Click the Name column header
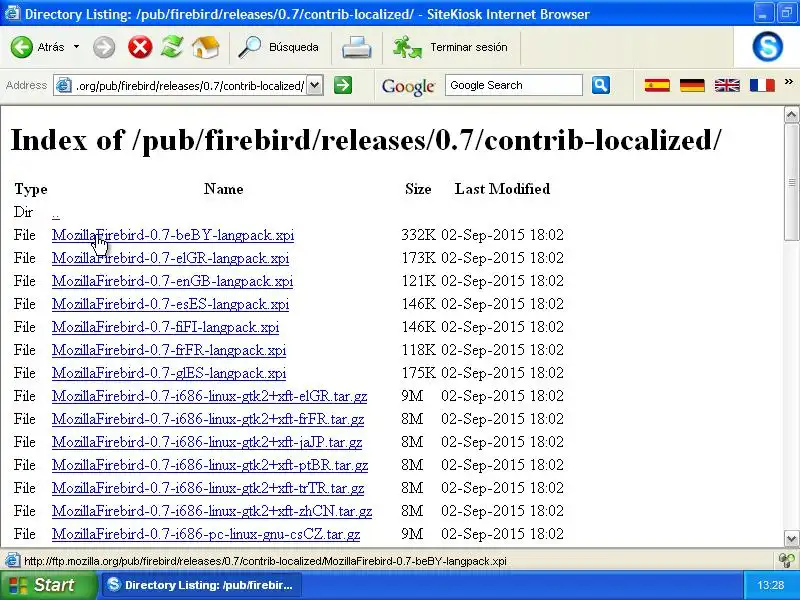Screen dimensions: 800x600 coord(223,189)
